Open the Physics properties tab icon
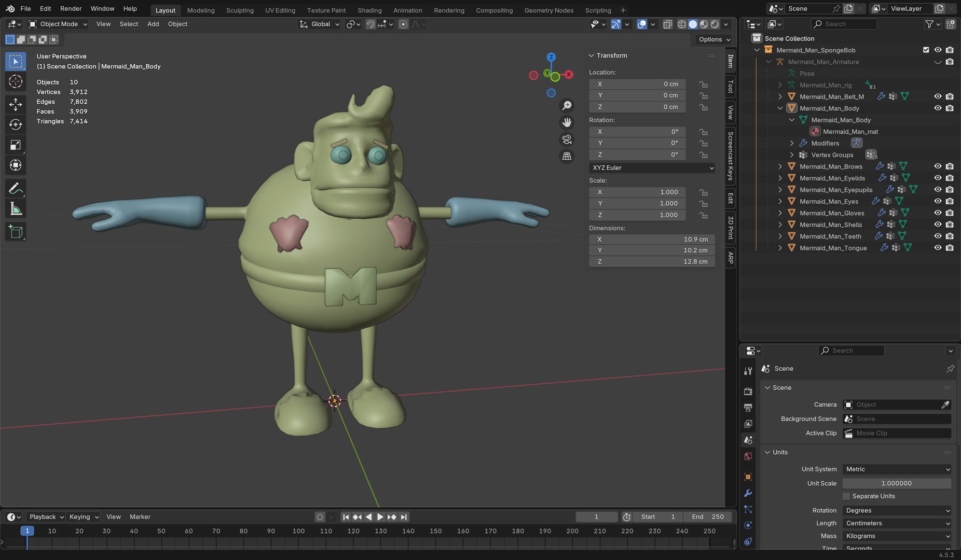 748,525
